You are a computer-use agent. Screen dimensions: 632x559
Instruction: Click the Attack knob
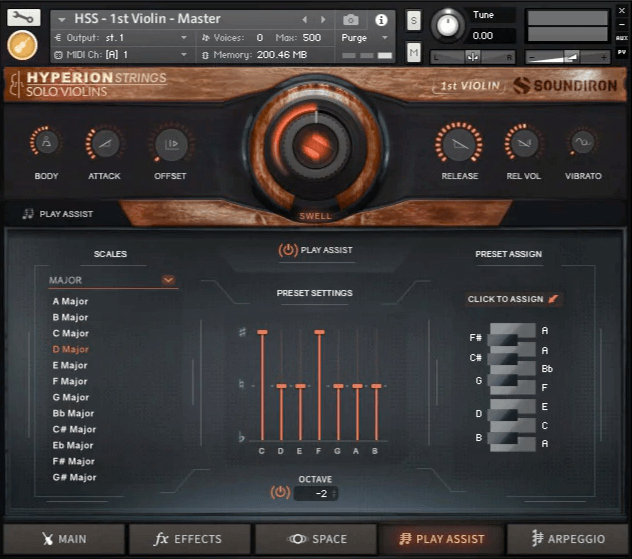pyautogui.click(x=104, y=143)
